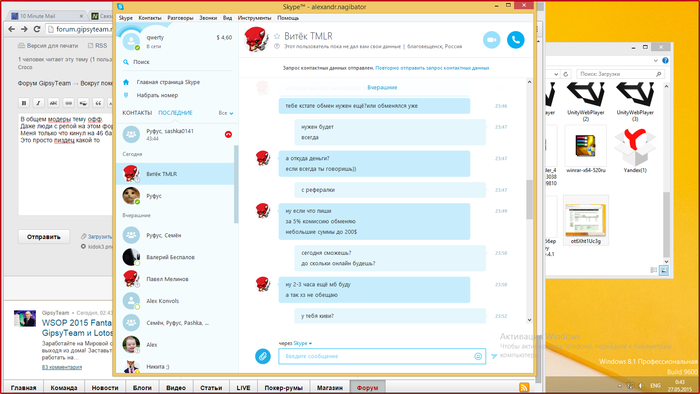Select Yandex(1) file in Explorer window
This screenshot has height=394, width=700.
click(x=635, y=150)
